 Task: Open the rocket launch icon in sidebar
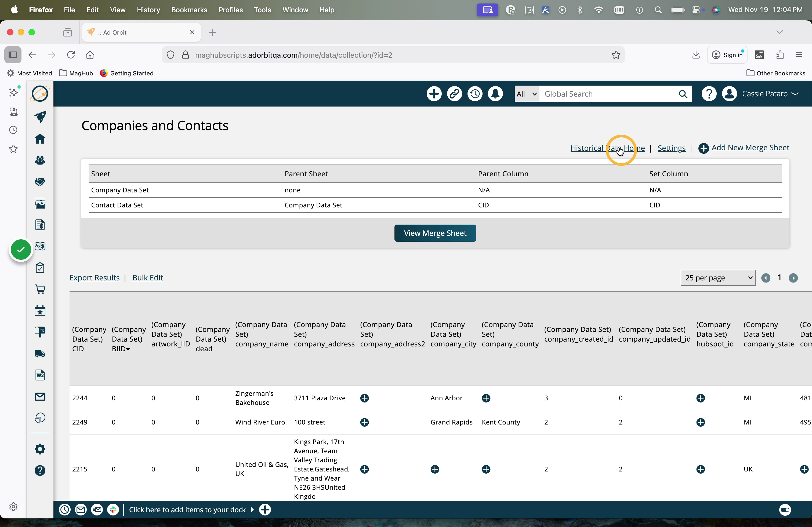click(40, 116)
